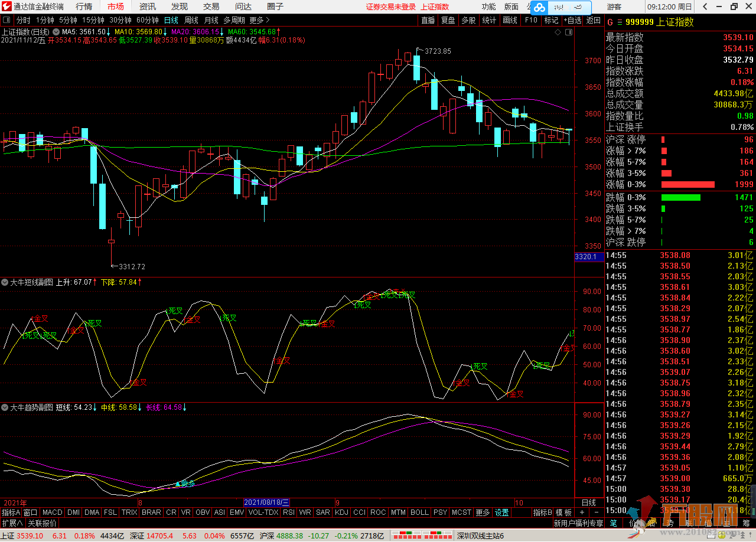Expand the 更多 periods dropdown in the toolbar

coord(259,20)
